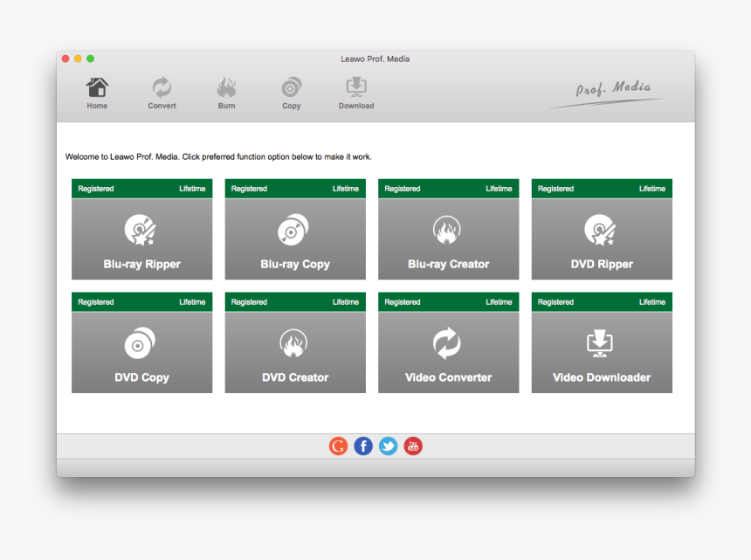Click "Registered" on the Video Converter tile
Screen dimensions: 751x560
[403, 302]
